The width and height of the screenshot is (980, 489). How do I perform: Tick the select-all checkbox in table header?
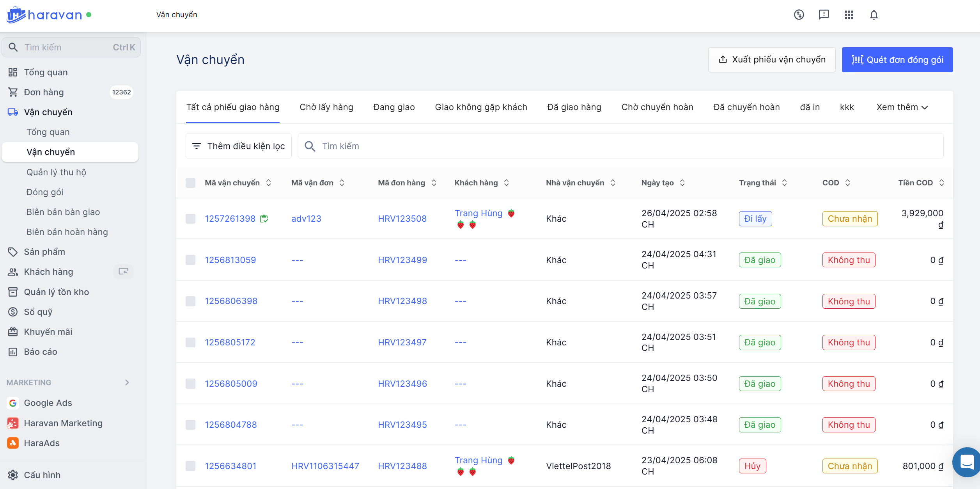pyautogui.click(x=190, y=183)
